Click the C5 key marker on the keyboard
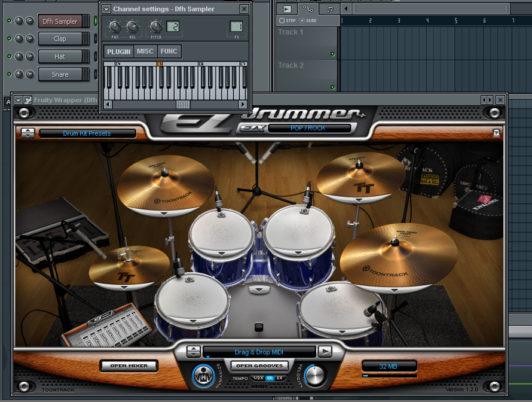Screen dimensions: 532x402 pos(159,64)
